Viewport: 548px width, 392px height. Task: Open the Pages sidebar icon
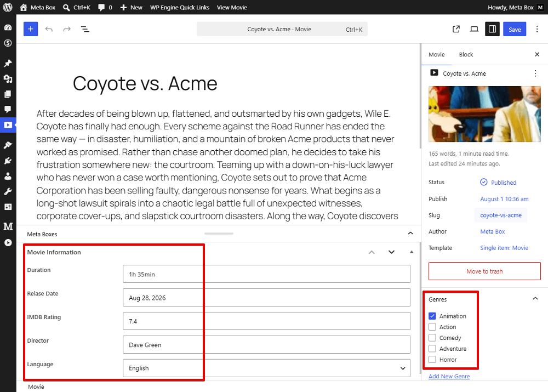point(8,94)
